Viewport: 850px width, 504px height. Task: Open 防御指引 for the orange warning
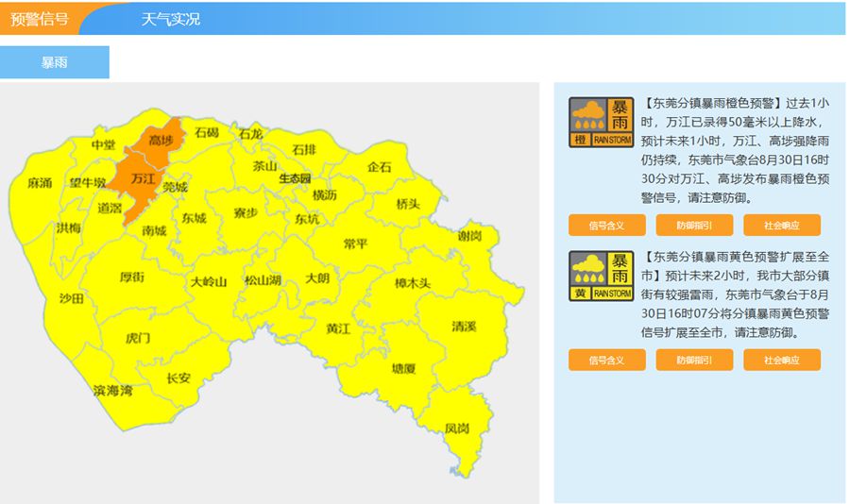[x=694, y=226]
